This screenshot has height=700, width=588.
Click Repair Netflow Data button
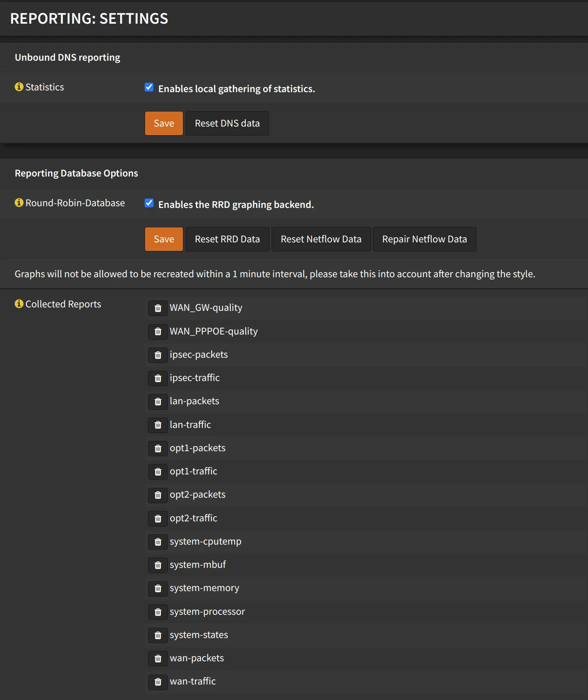coord(424,239)
